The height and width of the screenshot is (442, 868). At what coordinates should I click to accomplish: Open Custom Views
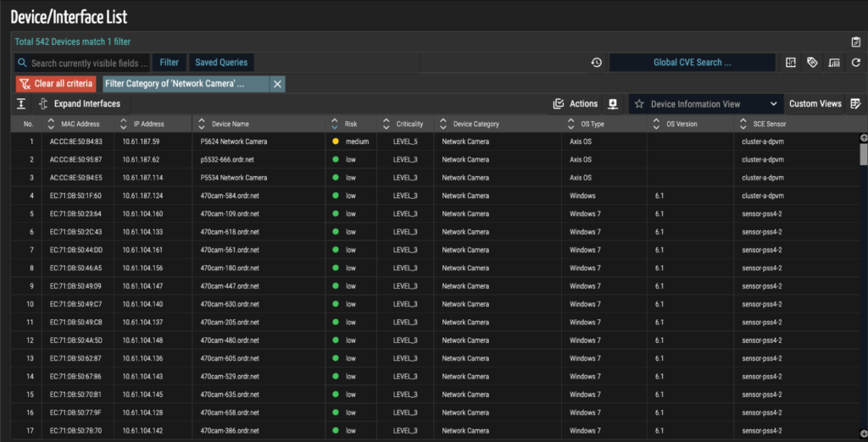[x=815, y=103]
